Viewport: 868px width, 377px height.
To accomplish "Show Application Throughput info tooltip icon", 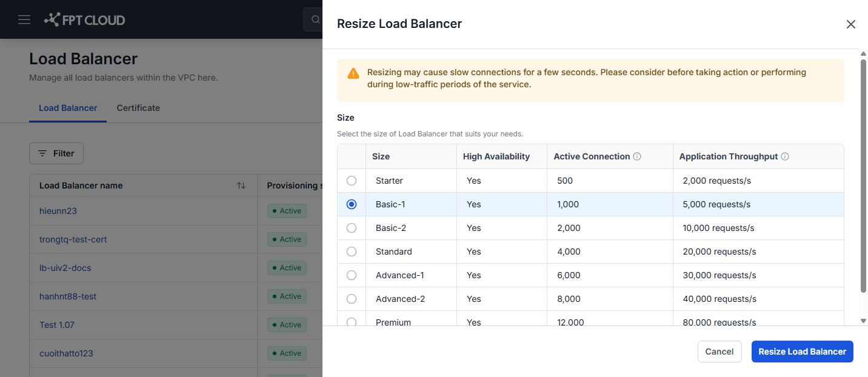I will click(785, 156).
